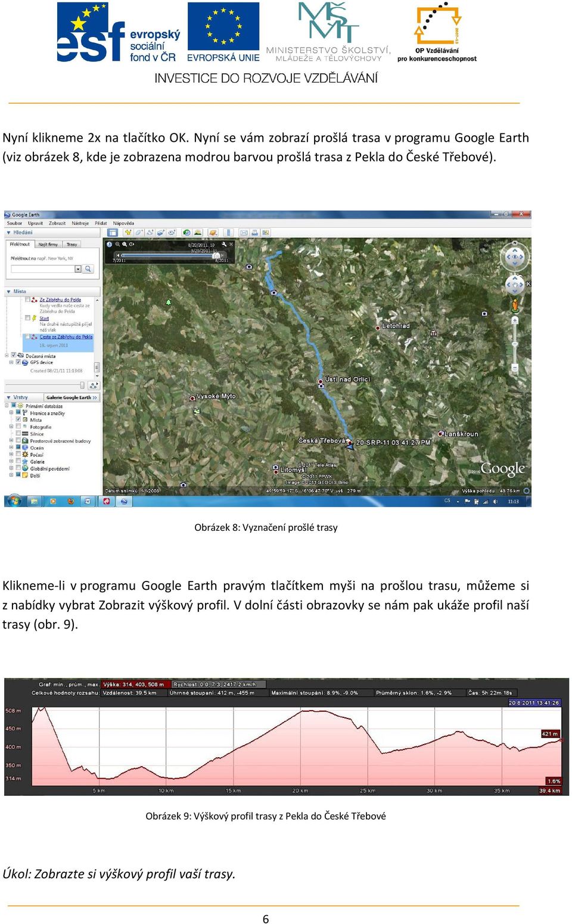Open the 'Nápověda' menu
This screenshot has height=924, width=572.
(x=123, y=223)
